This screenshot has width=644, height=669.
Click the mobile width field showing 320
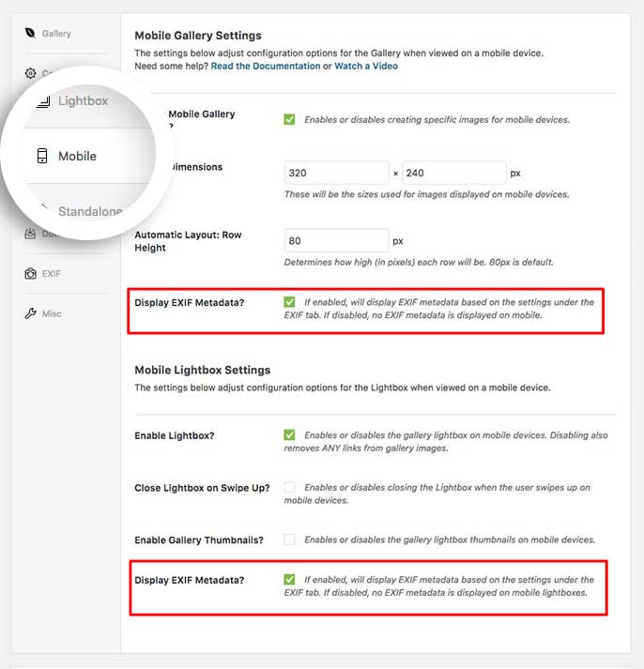(336, 173)
